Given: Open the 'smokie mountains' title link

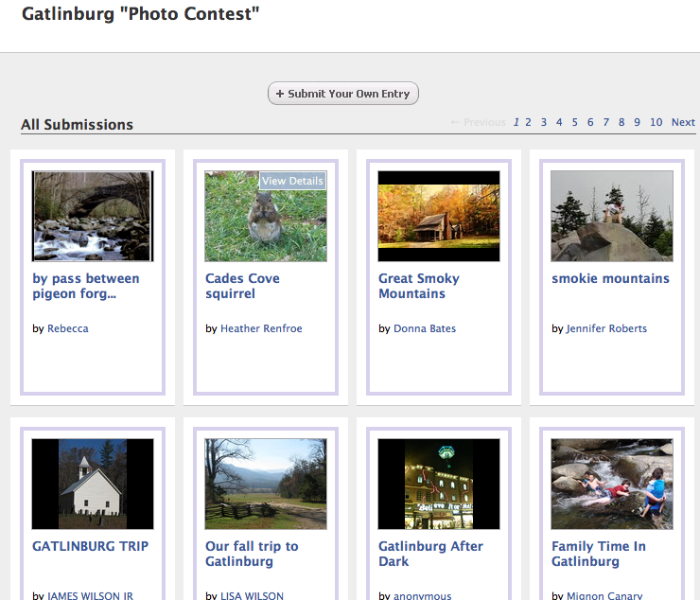Looking at the screenshot, I should coord(610,278).
